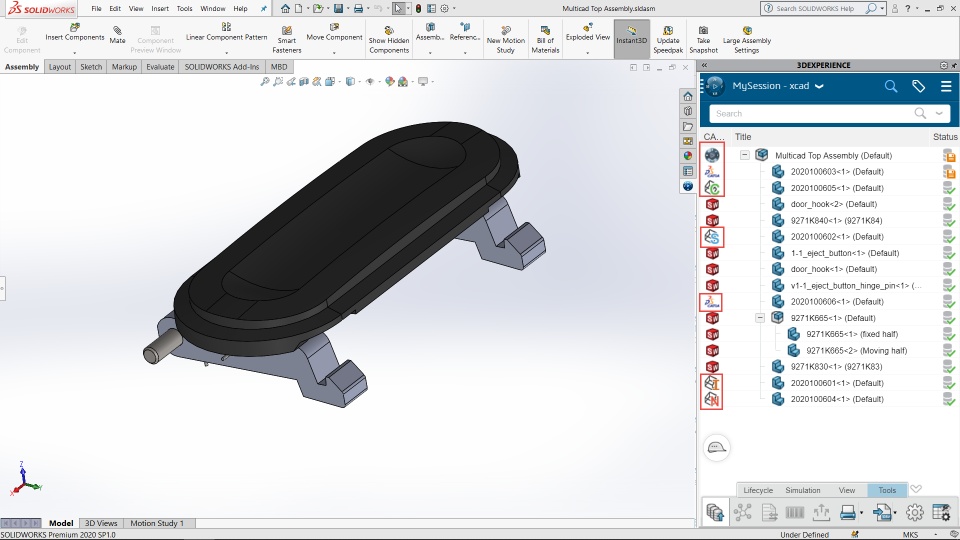
Task: Click the Save disk icon
Action: pos(338,9)
